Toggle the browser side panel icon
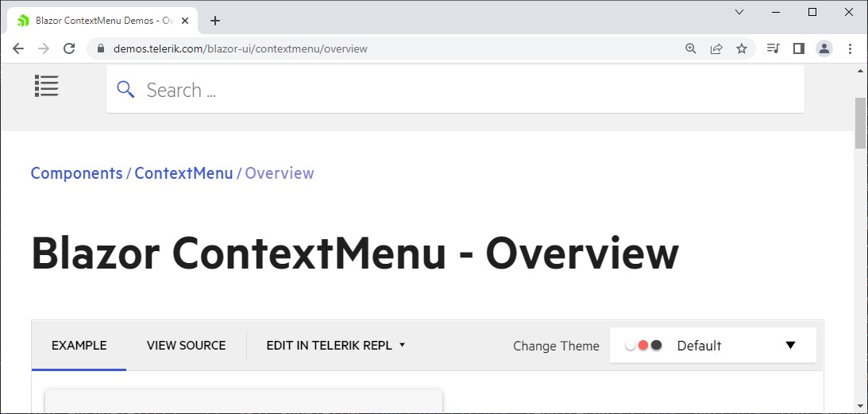 pos(798,48)
